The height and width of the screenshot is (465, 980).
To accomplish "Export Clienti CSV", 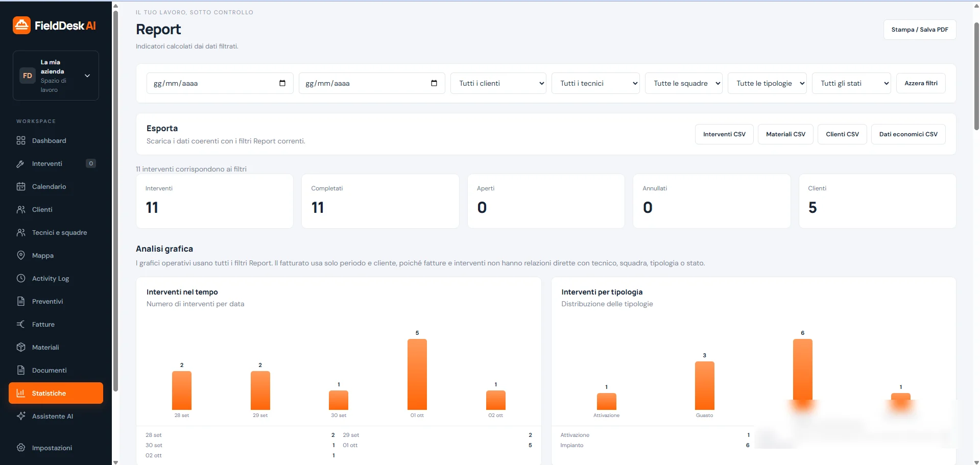I will (842, 134).
